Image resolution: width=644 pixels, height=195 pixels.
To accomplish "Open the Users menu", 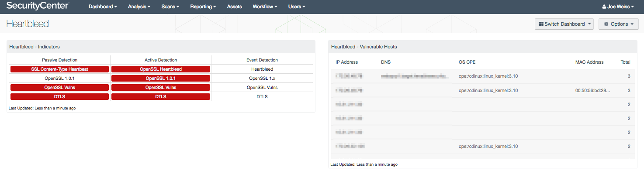I will tap(297, 7).
